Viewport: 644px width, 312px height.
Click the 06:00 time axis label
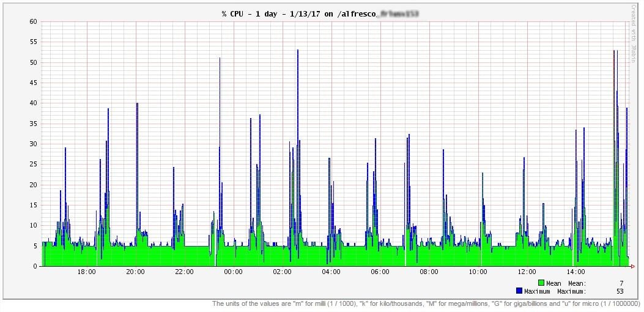tap(380, 272)
